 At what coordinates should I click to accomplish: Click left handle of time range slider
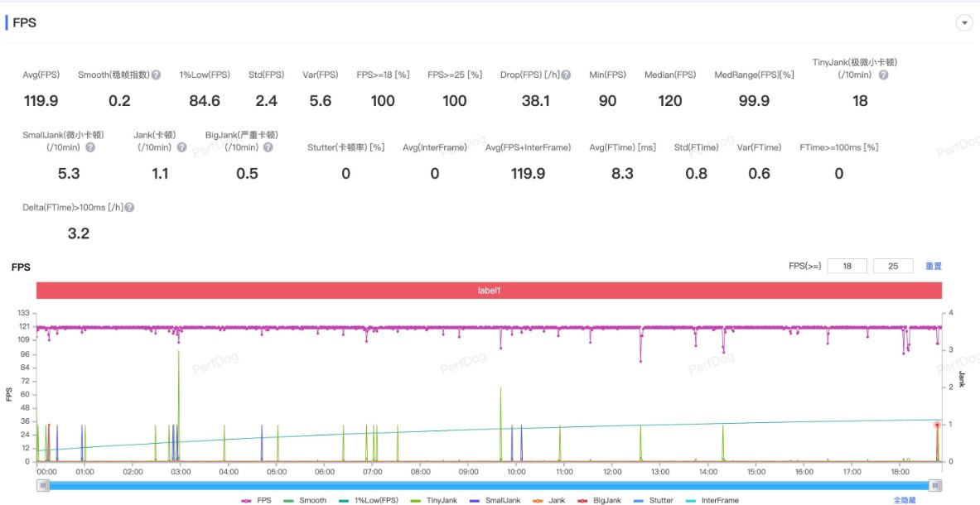tap(42, 485)
